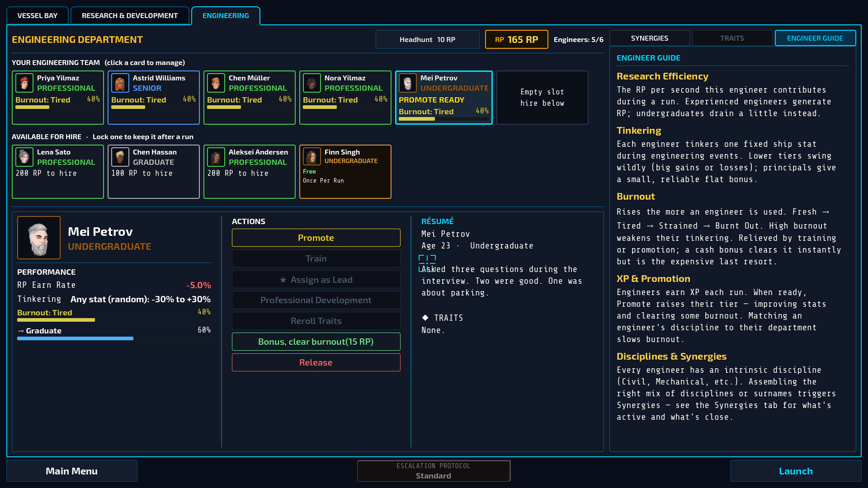Click the Engineers: 5/6 counter

(x=578, y=39)
